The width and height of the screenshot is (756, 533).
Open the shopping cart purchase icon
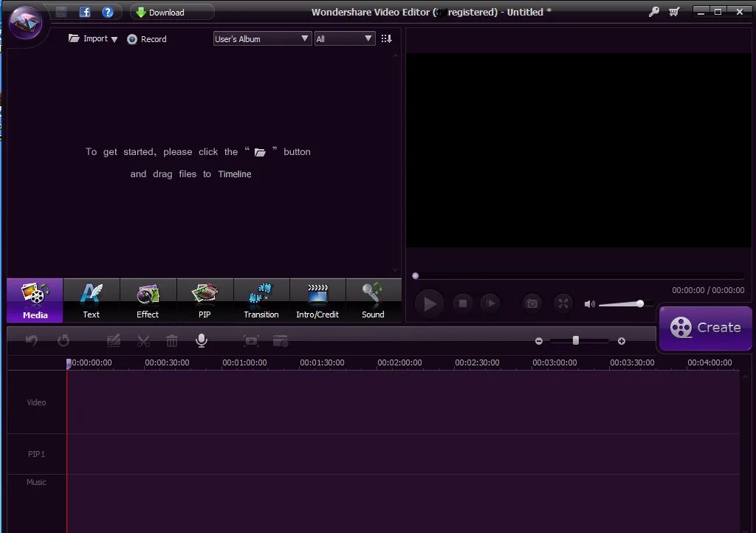point(674,12)
